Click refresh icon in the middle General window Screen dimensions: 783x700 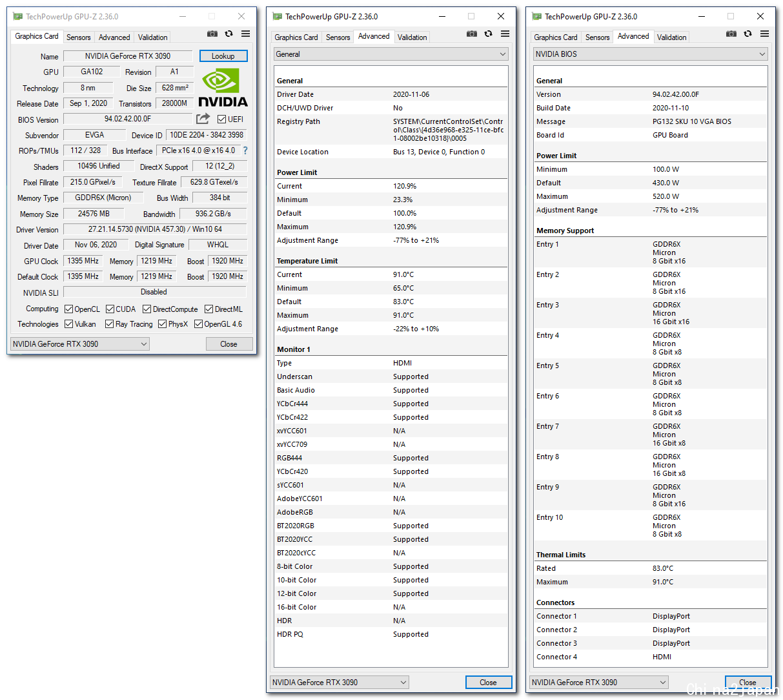coord(488,34)
